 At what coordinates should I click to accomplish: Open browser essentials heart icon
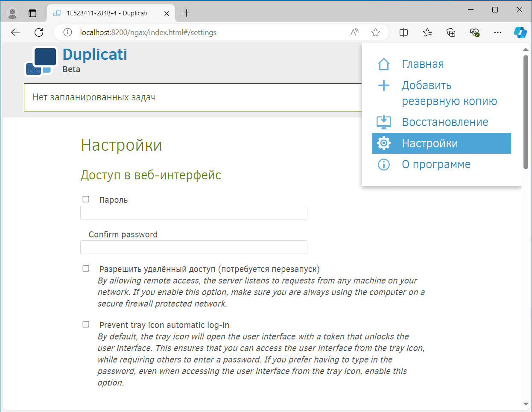(x=474, y=32)
